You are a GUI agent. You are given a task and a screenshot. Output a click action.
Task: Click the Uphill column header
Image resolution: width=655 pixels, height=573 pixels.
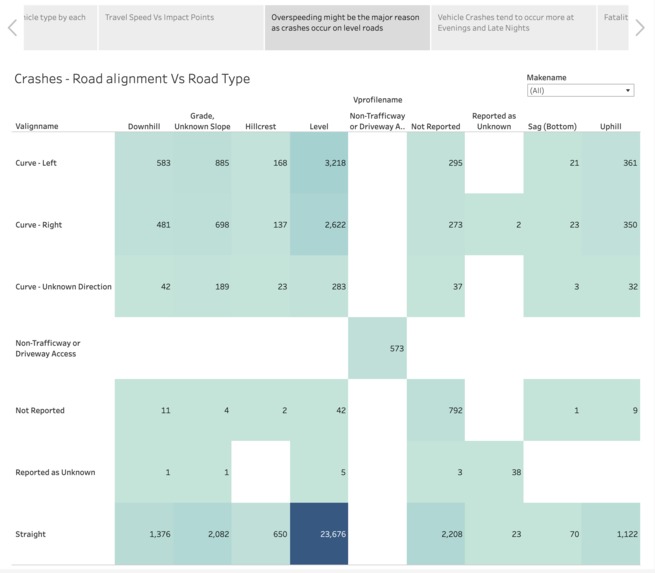point(610,126)
